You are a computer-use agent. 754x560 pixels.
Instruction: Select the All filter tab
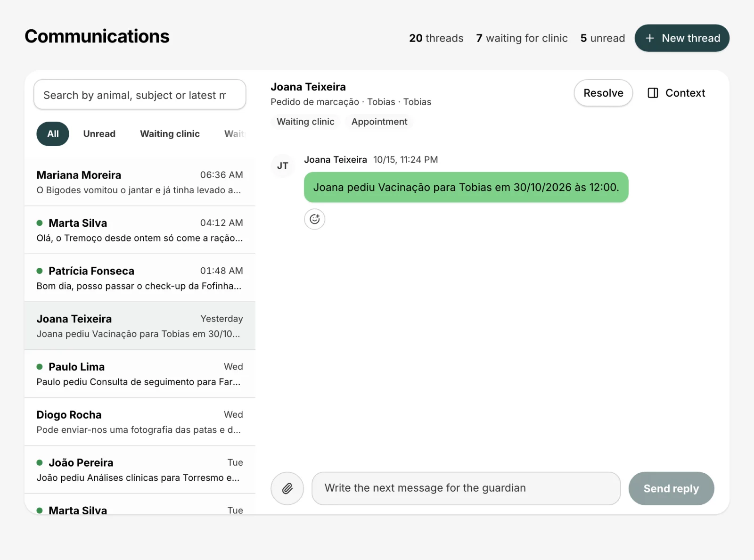point(53,134)
